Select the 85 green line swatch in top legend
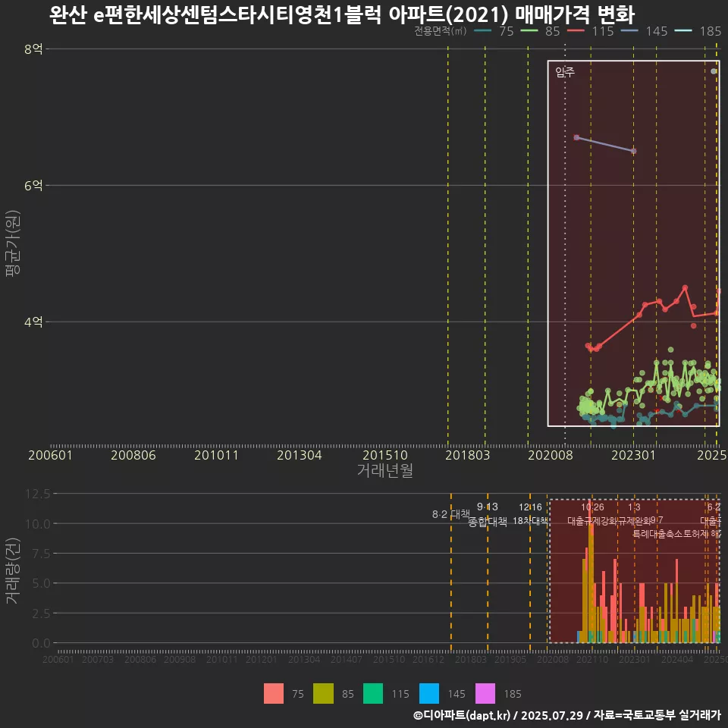 529,31
